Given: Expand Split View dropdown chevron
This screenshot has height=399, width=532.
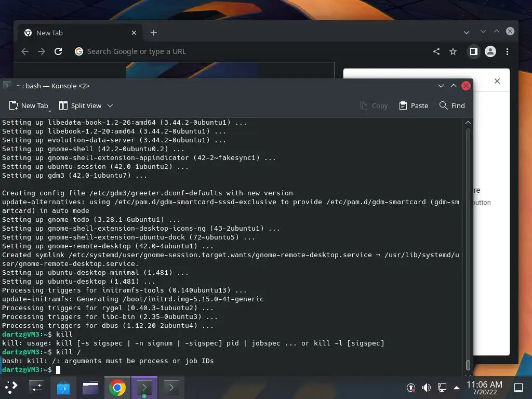Looking at the screenshot, I should click(110, 106).
